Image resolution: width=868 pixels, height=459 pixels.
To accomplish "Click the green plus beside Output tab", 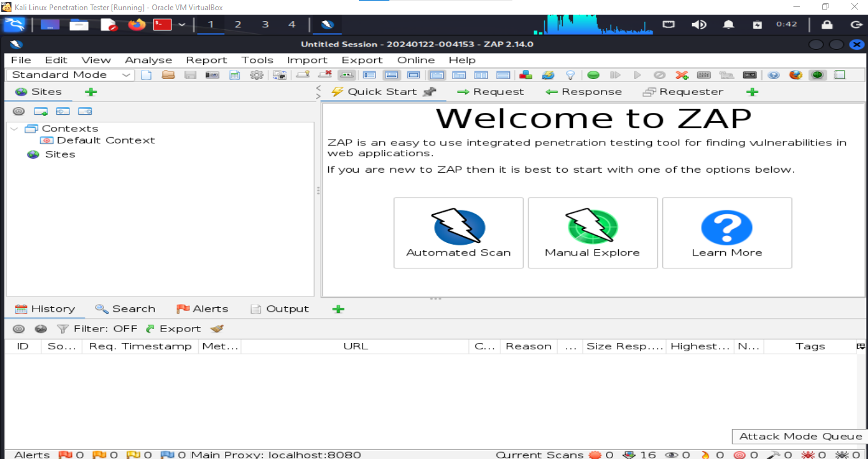I will pos(338,309).
